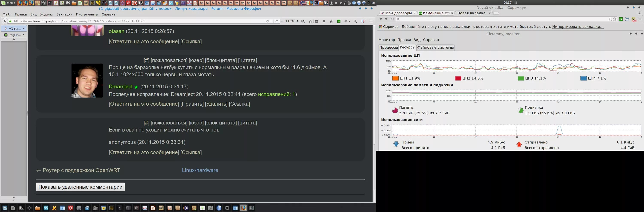The height and width of the screenshot is (212, 644).
Task: Open the otasan user profile link
Action: tap(117, 31)
